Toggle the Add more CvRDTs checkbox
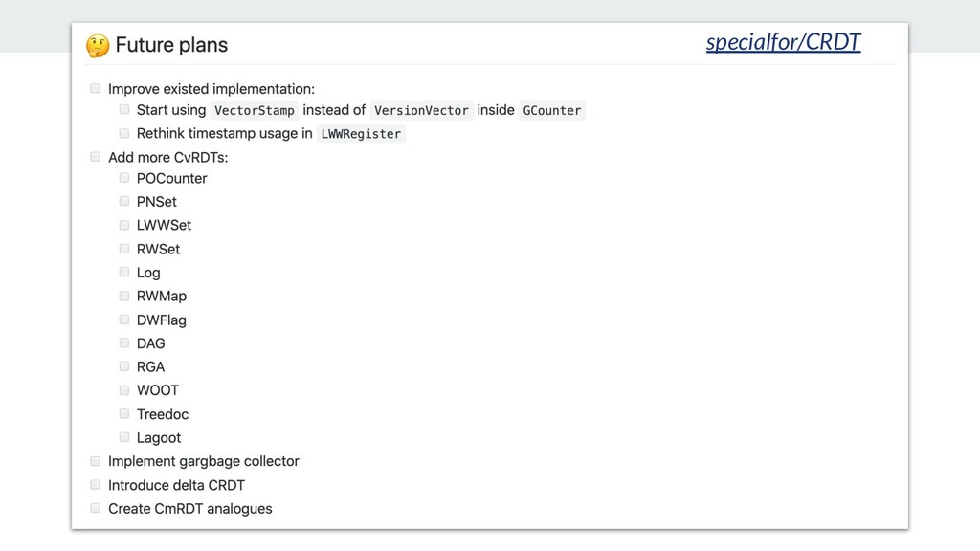The image size is (980, 551). point(95,157)
